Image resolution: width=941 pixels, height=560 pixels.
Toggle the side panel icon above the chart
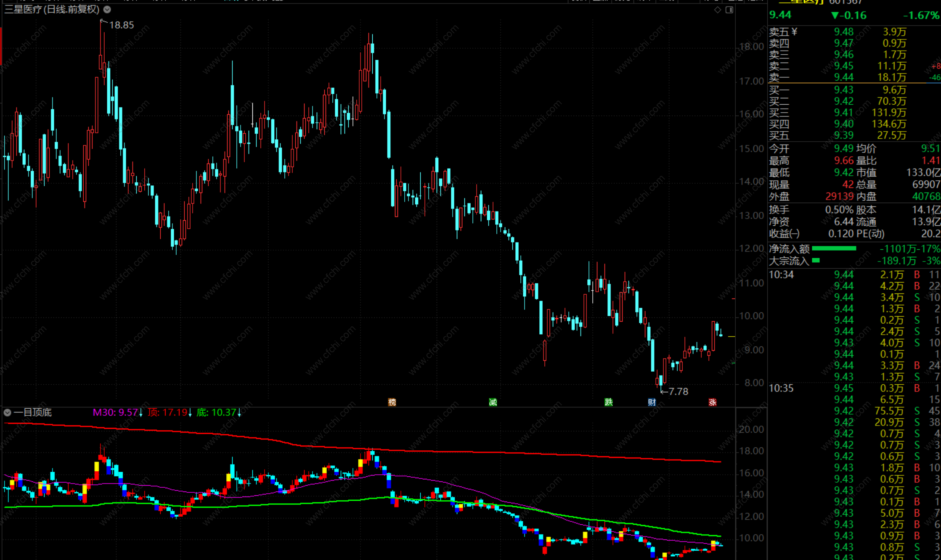[x=729, y=10]
